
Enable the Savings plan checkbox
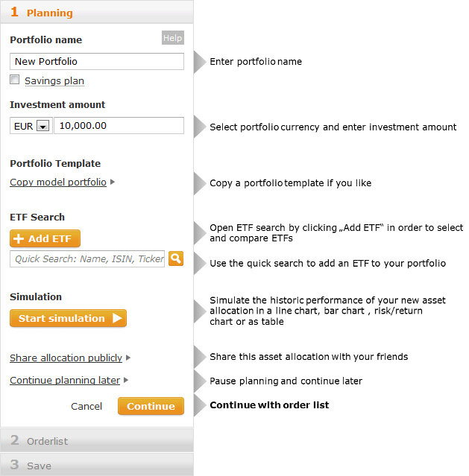[15, 80]
